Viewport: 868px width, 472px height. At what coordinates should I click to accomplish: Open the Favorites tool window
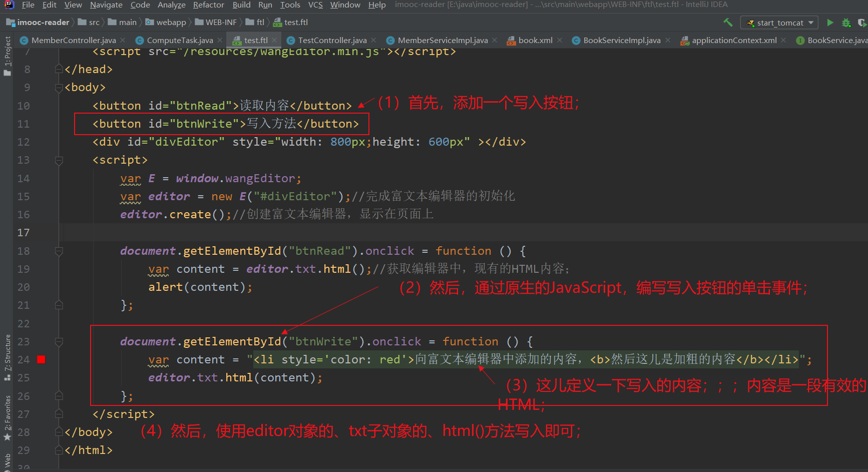7,411
